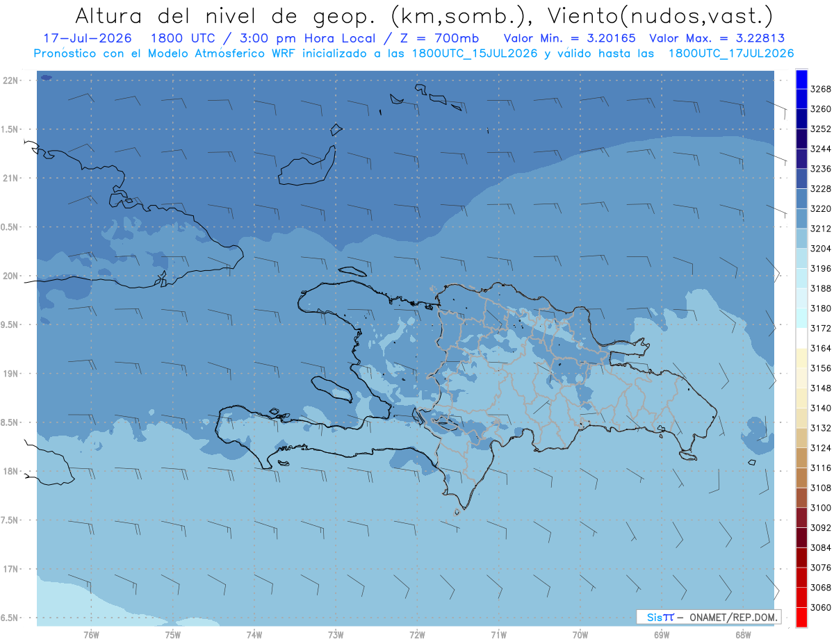Click the latitude tick label 6.5N
This screenshot has width=834, height=644.
pos(8,618)
